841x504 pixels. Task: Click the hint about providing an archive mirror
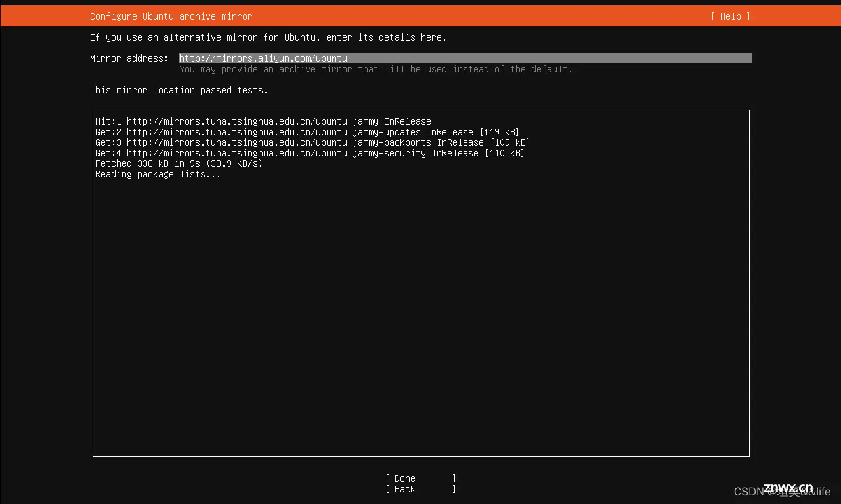(x=376, y=69)
